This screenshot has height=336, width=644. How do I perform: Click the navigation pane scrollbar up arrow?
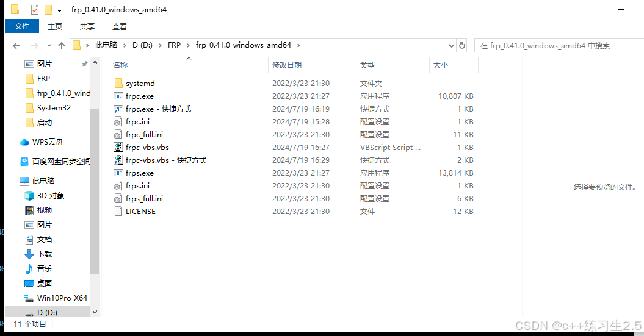(x=95, y=62)
